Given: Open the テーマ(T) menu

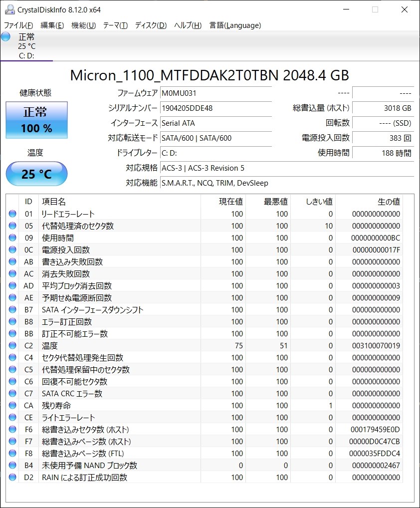Looking at the screenshot, I should click(115, 25).
